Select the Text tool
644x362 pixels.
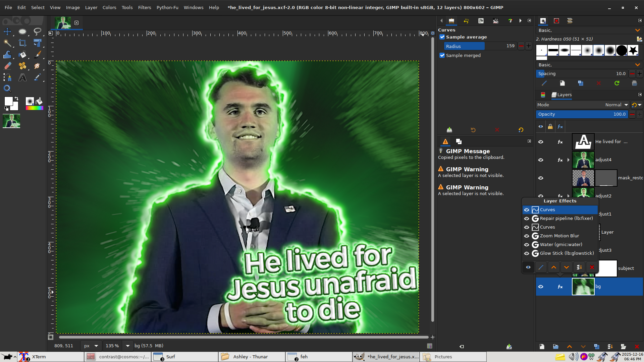click(x=22, y=77)
